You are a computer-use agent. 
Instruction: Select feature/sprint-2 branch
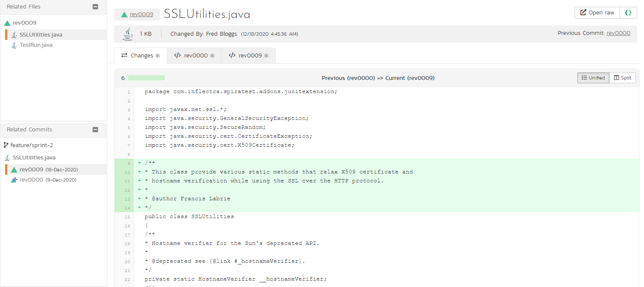(32, 145)
